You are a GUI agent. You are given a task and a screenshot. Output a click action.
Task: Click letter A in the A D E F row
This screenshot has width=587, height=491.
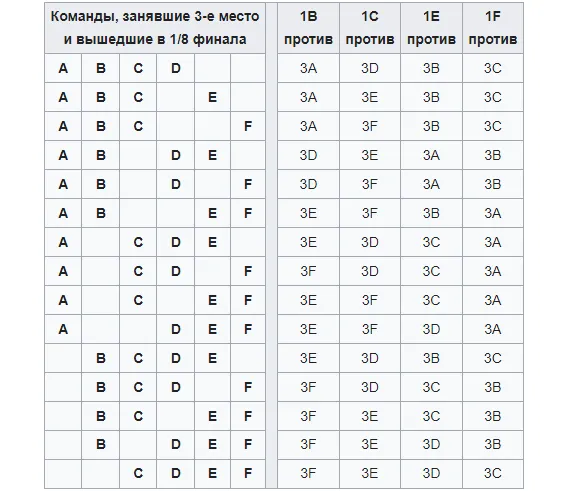click(63, 329)
